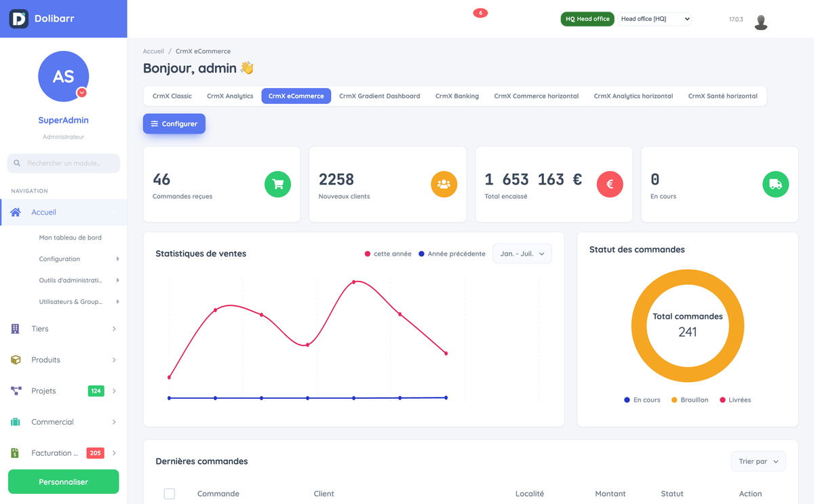Image resolution: width=814 pixels, height=504 pixels.
Task: Click the orange new clients group icon
Action: point(444,184)
